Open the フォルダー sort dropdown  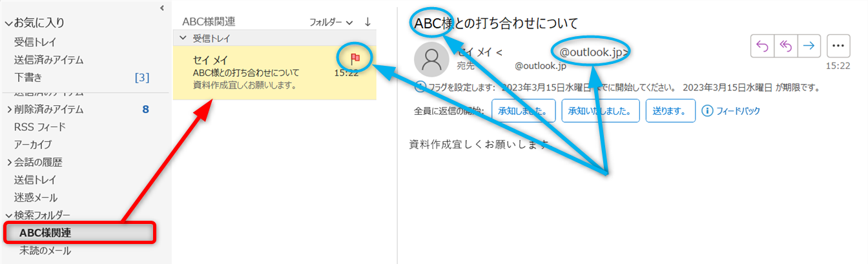331,22
